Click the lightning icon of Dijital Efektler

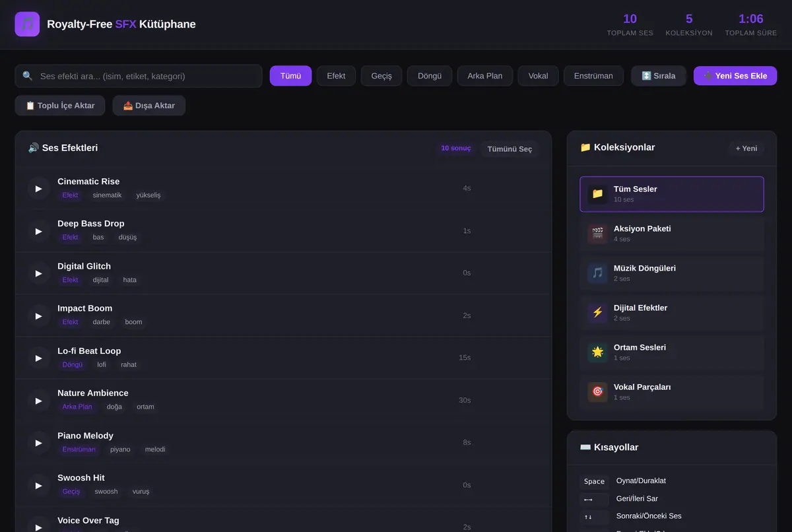tap(598, 313)
